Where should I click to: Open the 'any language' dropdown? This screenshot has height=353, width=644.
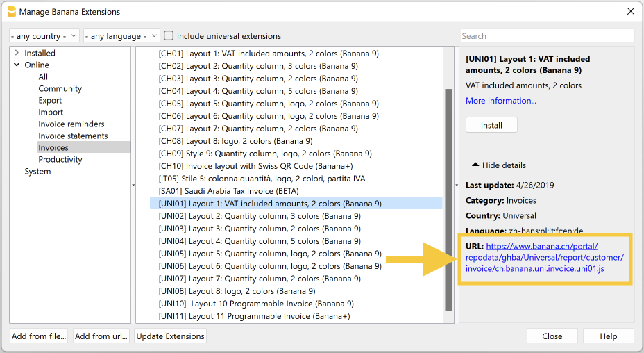click(x=121, y=36)
